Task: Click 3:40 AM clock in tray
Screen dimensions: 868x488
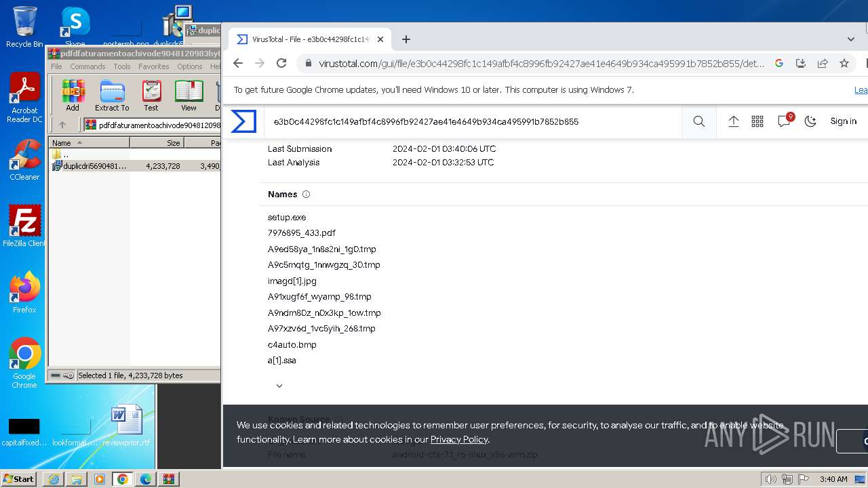Action: point(833,479)
